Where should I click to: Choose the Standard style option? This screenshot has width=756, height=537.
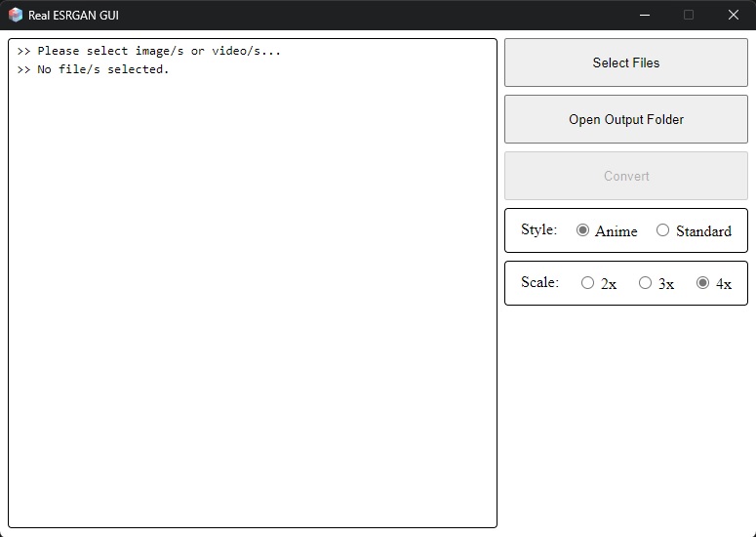pos(662,230)
